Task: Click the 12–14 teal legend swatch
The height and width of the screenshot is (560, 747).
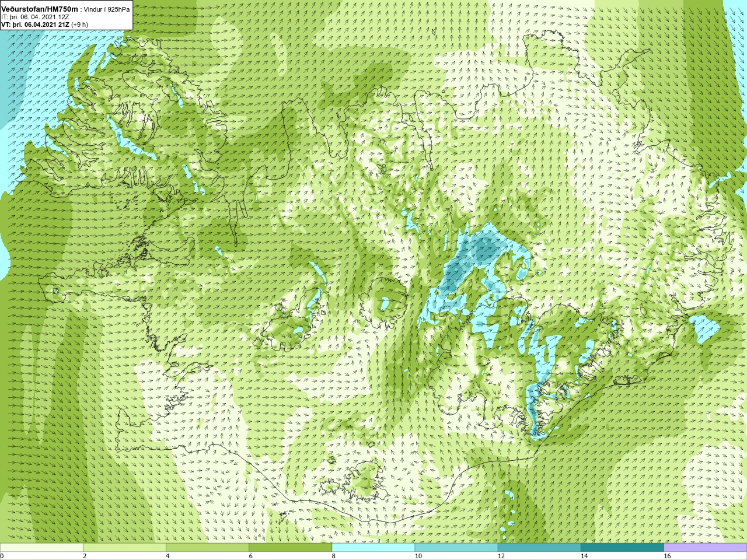Action: point(539,548)
